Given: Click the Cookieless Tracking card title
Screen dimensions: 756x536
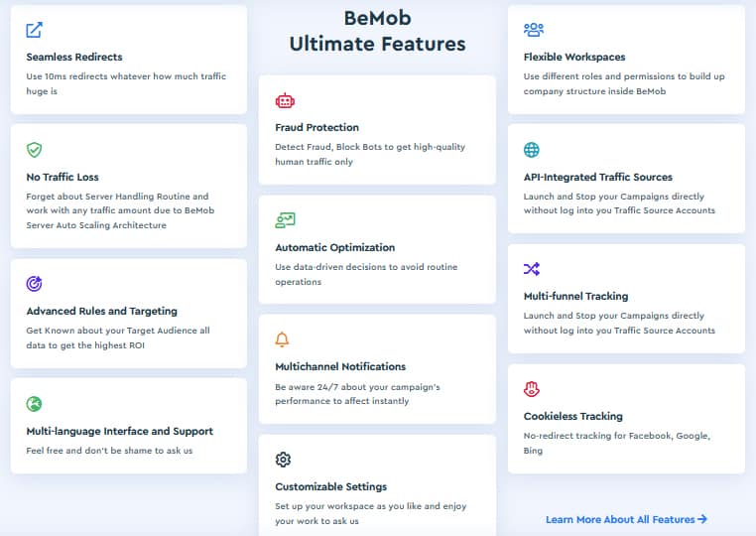Looking at the screenshot, I should coord(573,416).
